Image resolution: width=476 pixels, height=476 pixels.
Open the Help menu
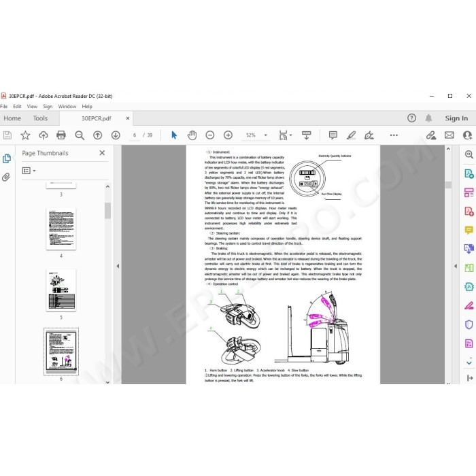87,107
